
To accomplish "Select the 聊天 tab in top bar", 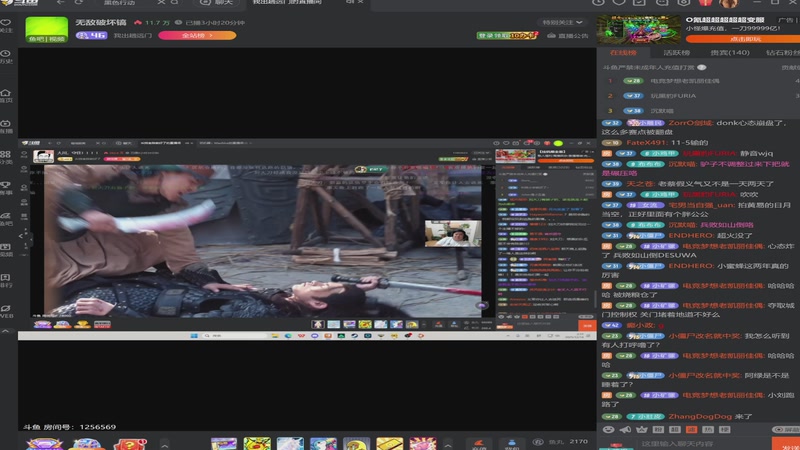I will (218, 3).
